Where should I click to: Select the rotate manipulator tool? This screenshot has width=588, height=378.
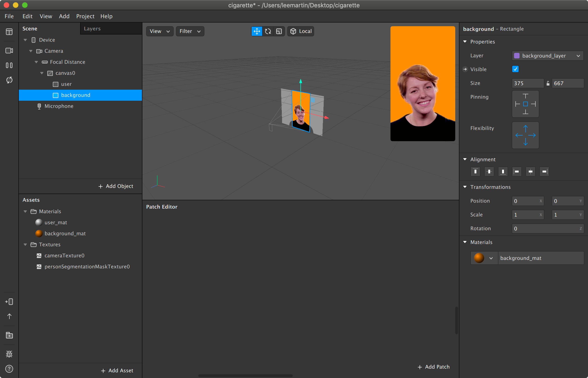268,31
